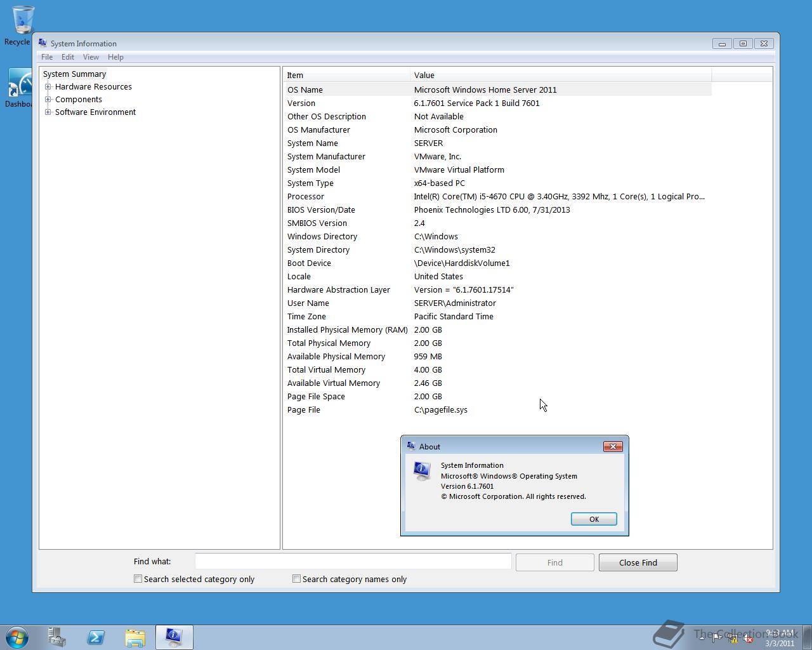Expand Hardware Resources node

point(48,87)
